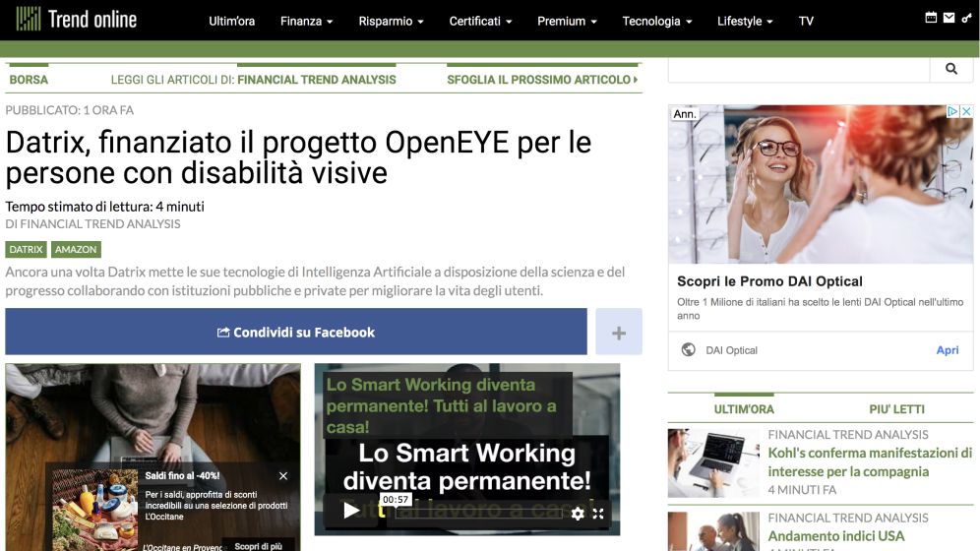Open video settings gear
The width and height of the screenshot is (980, 551).
578,514
